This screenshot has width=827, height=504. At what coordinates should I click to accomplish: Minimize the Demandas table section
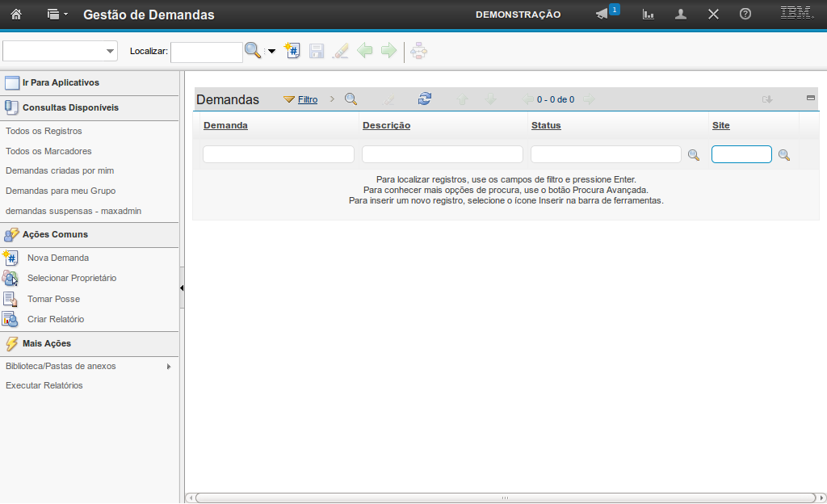click(x=811, y=98)
